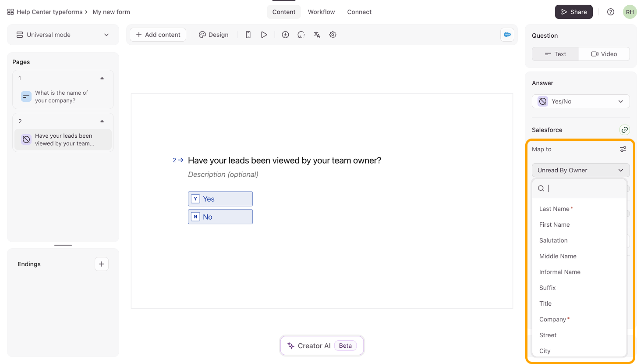Switch question type to Video
Image resolution: width=644 pixels, height=364 pixels.
pyautogui.click(x=604, y=54)
